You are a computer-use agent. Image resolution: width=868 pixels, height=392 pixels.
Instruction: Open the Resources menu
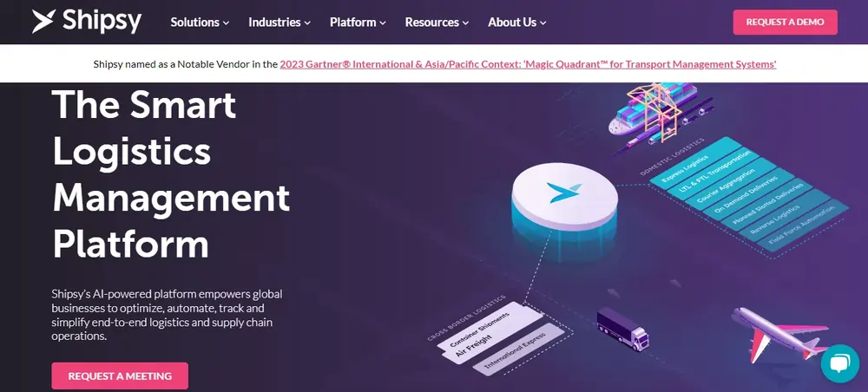(437, 23)
